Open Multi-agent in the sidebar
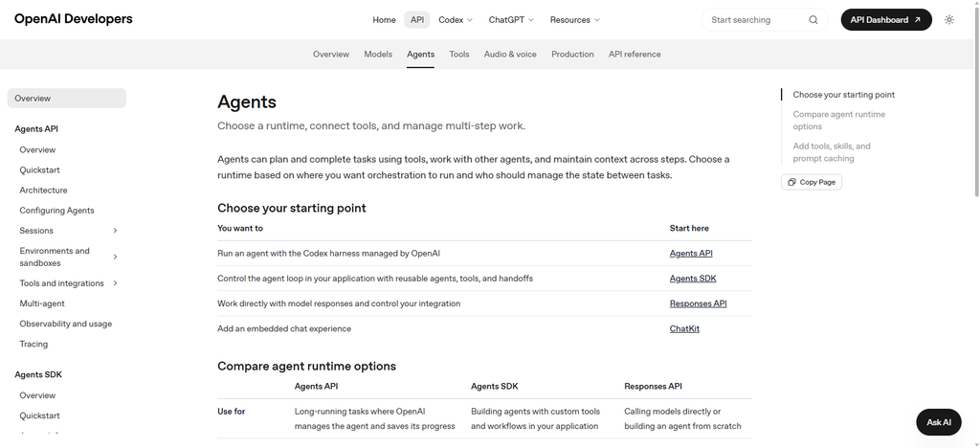 coord(42,303)
